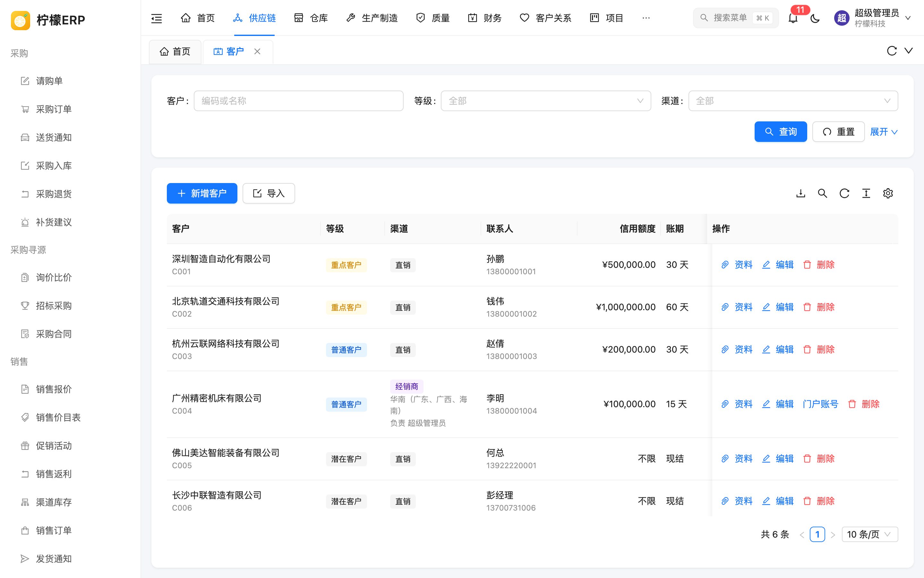Viewport: 924px width, 578px height.
Task: Expand the tab options chevron
Action: coord(909,51)
